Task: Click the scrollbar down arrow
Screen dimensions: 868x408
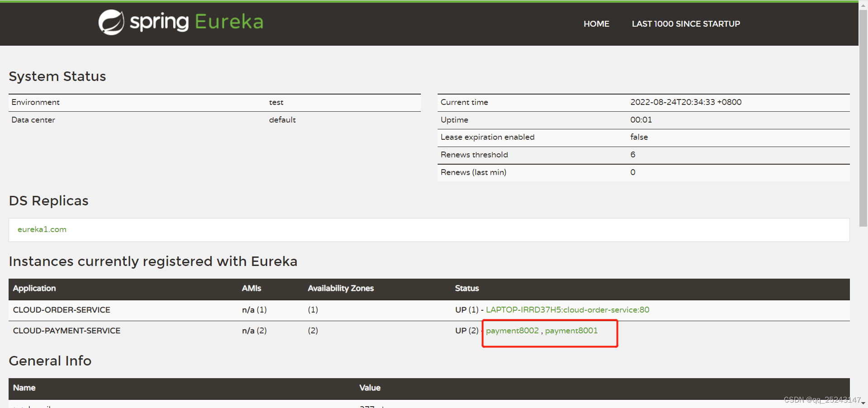Action: pos(863,403)
